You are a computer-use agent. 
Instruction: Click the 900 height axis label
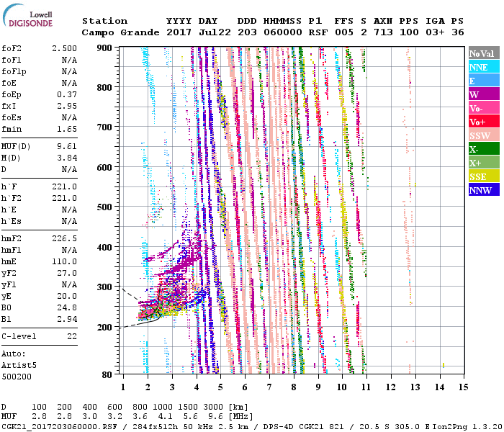pos(106,48)
